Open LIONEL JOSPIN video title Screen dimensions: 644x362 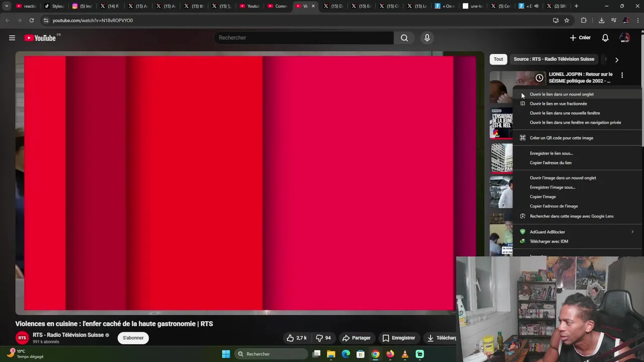tap(581, 77)
